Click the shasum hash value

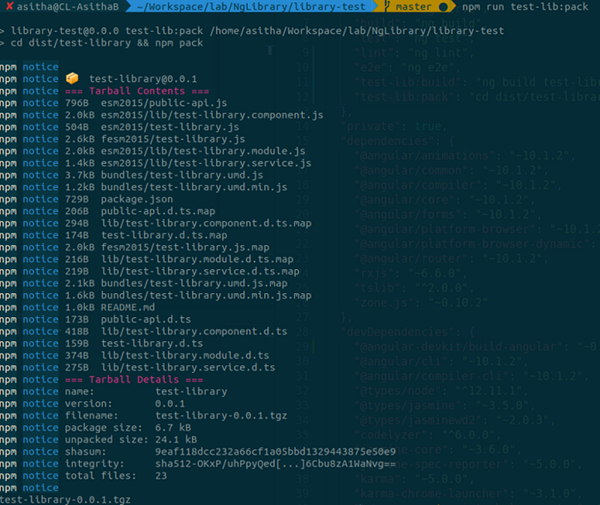tap(275, 451)
